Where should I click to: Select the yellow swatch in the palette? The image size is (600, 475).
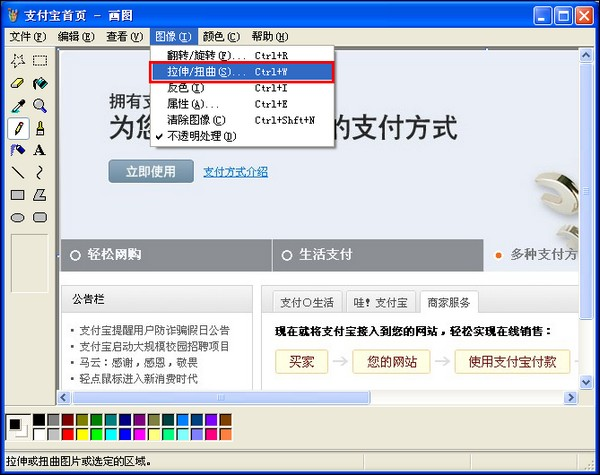(84, 435)
